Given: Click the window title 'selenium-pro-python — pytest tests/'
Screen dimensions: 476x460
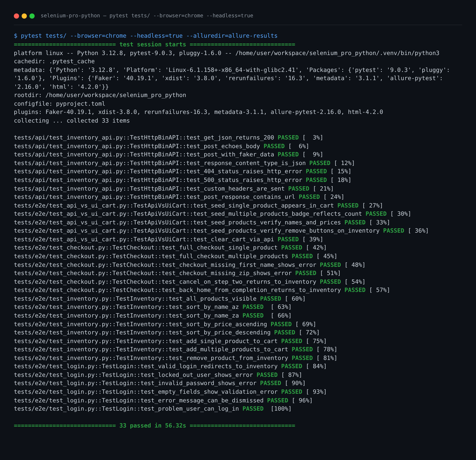Looking at the screenshot, I should pos(147,16).
